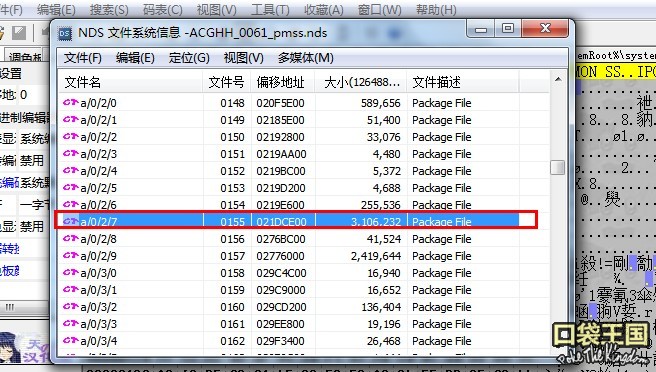656x372 pixels.
Task: Sort by 文件号 column header
Action: [227, 82]
